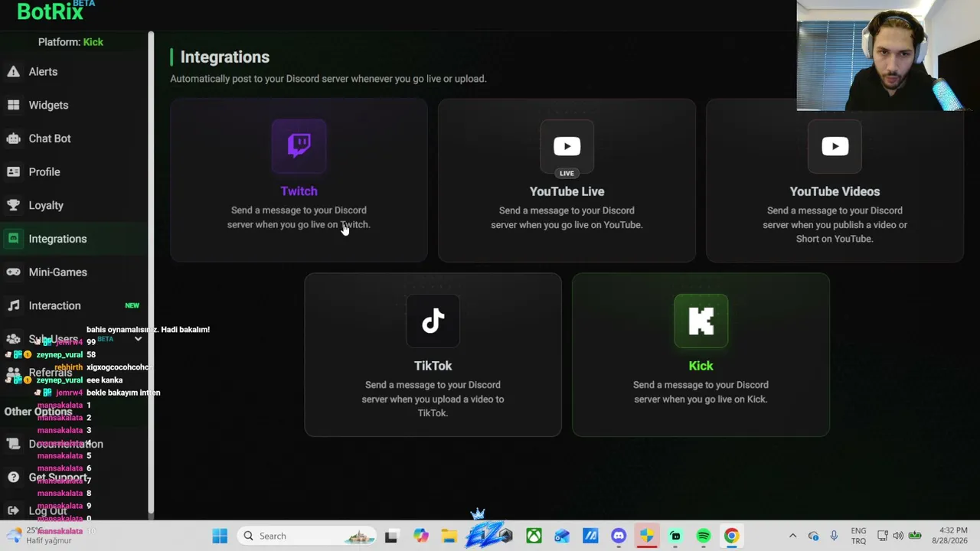Image resolution: width=980 pixels, height=551 pixels.
Task: Open the Mini-Games gamepad icon
Action: tap(13, 272)
